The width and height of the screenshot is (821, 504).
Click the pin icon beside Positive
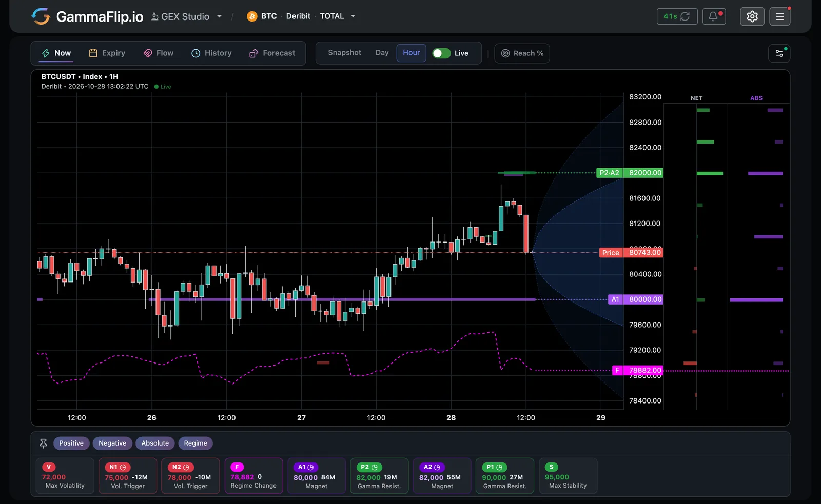click(x=43, y=443)
